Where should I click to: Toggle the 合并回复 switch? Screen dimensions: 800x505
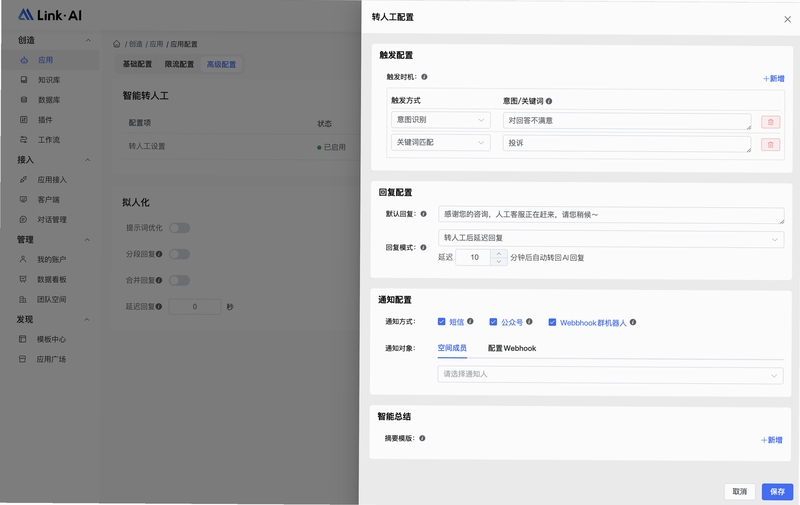(180, 280)
